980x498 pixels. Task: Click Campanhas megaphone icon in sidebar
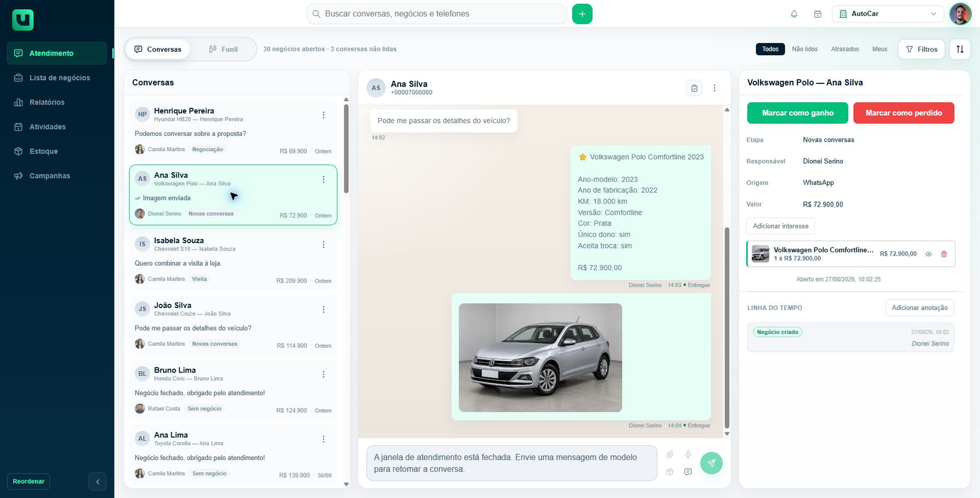click(18, 176)
